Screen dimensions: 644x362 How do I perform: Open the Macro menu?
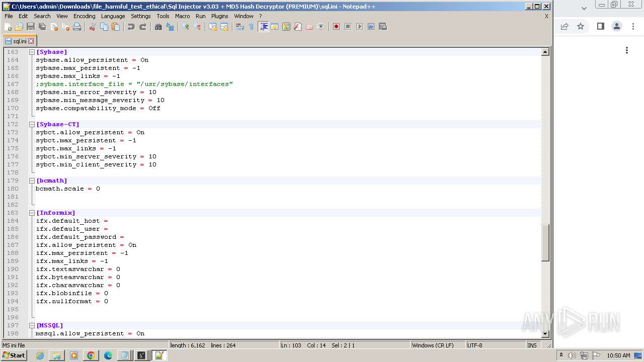point(182,16)
